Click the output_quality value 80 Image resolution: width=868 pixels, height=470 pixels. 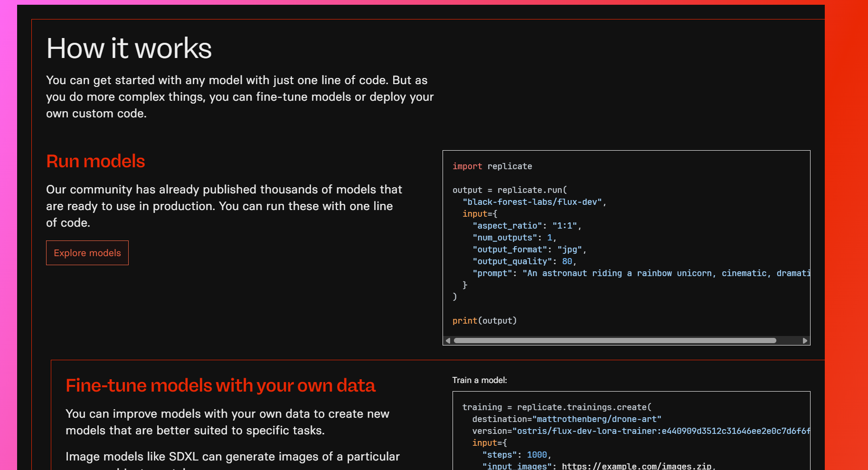(567, 261)
